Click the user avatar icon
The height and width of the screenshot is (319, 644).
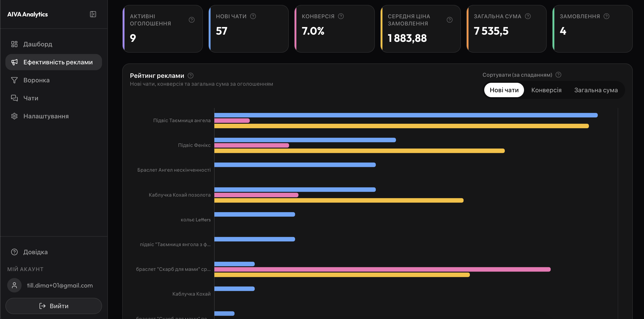point(14,285)
